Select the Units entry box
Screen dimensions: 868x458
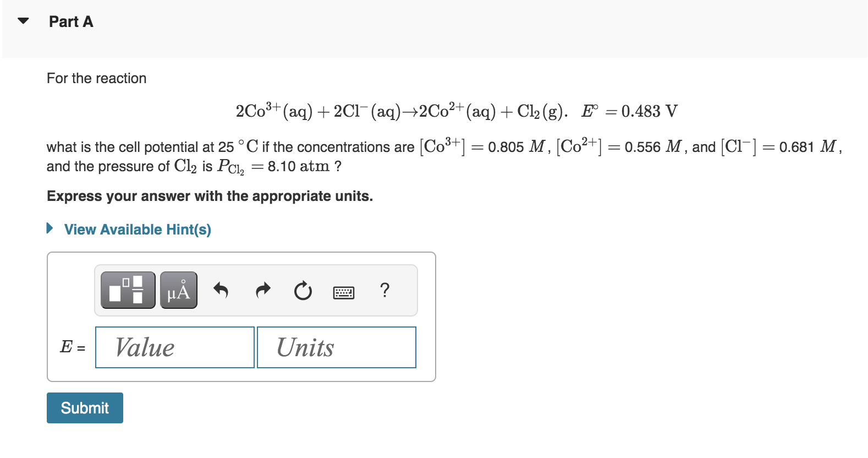click(336, 347)
